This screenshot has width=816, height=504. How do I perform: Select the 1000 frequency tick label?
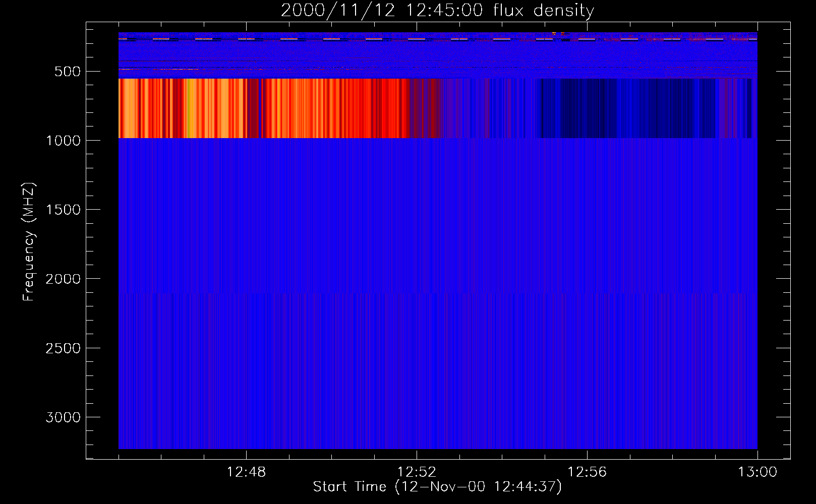pyautogui.click(x=63, y=141)
